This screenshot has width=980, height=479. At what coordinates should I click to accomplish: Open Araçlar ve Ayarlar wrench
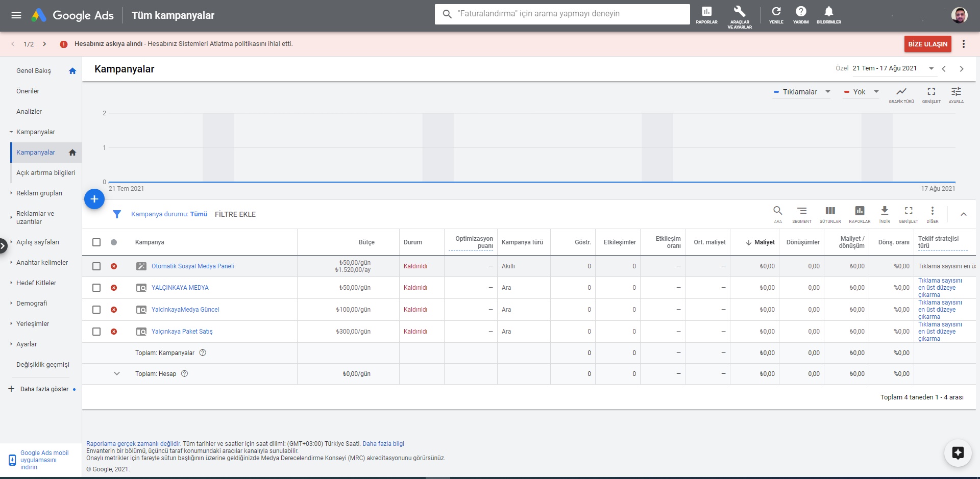740,16
